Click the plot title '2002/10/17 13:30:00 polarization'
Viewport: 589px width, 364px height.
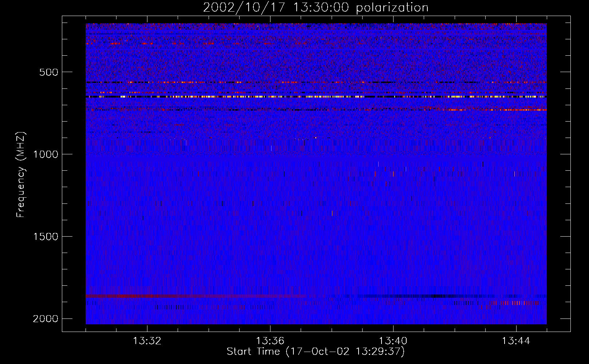pos(316,8)
